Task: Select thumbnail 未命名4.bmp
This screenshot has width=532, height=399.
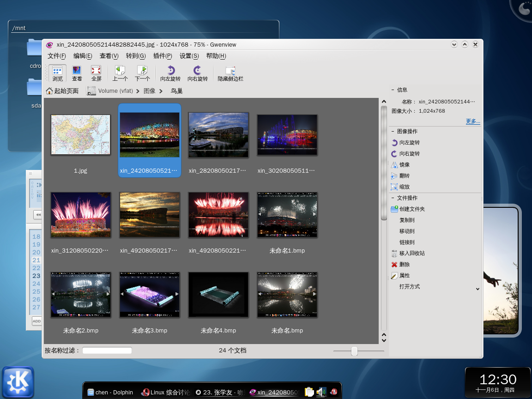Action: 218,295
